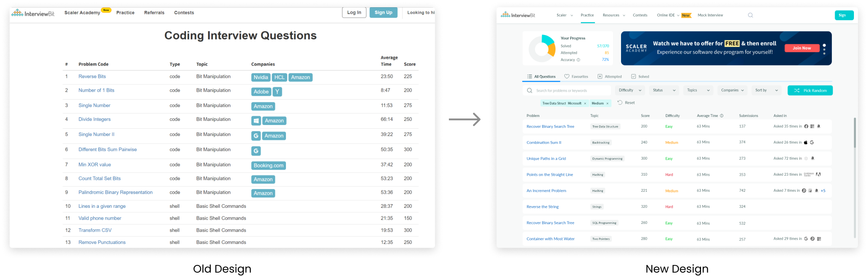Click the Accuracy info icon in Your Progress
The height and width of the screenshot is (277, 868).
point(578,60)
